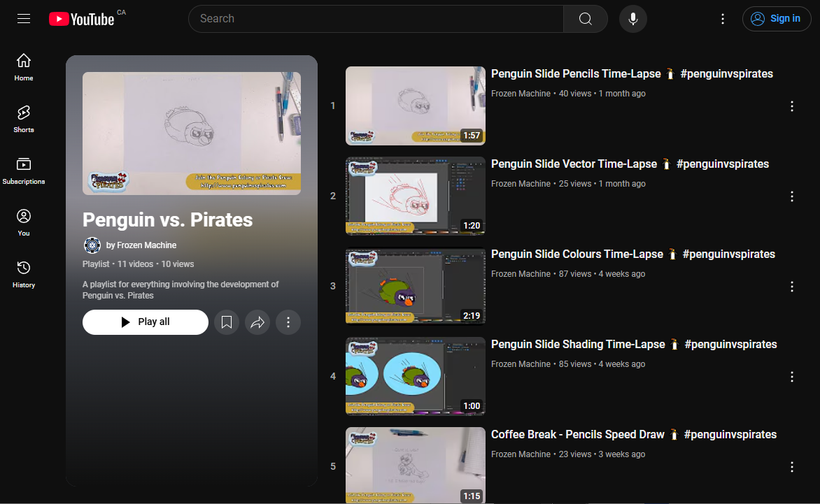
Task: Open playlist more-actions menu beside share
Action: coord(288,322)
